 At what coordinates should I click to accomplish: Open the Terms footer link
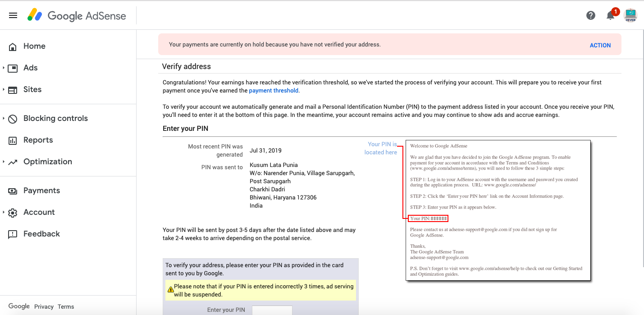[x=66, y=307]
